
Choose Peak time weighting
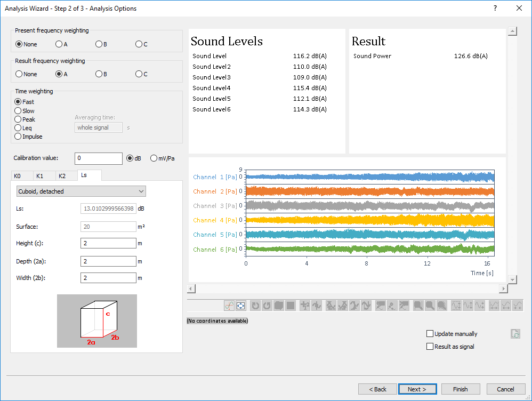tap(25, 119)
